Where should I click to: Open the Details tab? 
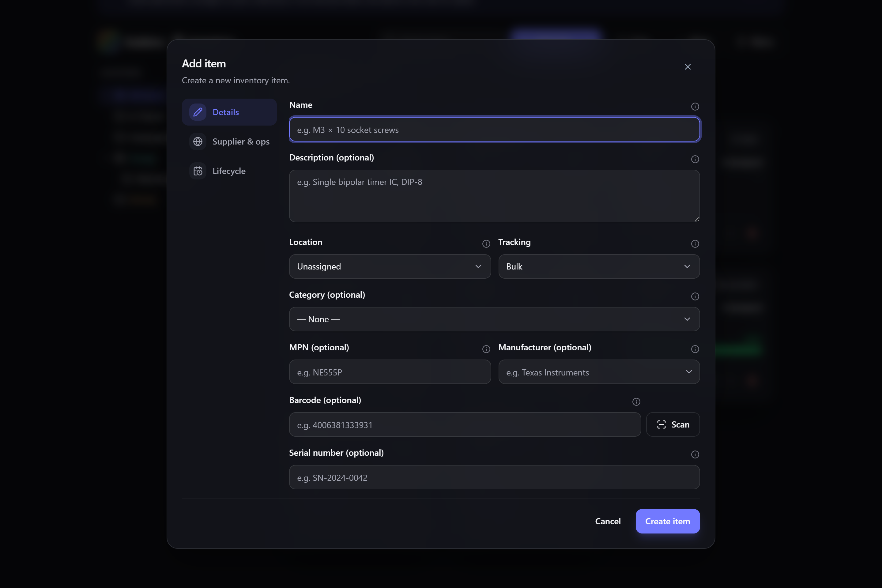pyautogui.click(x=229, y=112)
